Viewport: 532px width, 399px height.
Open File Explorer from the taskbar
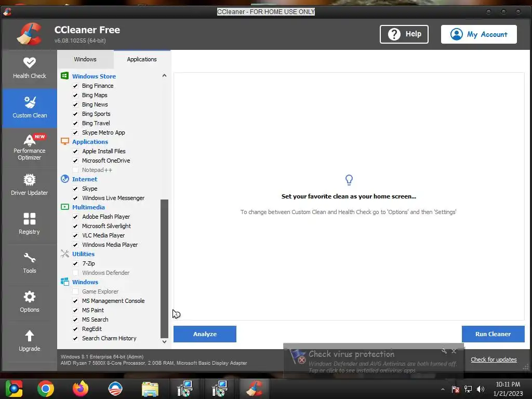pos(150,389)
